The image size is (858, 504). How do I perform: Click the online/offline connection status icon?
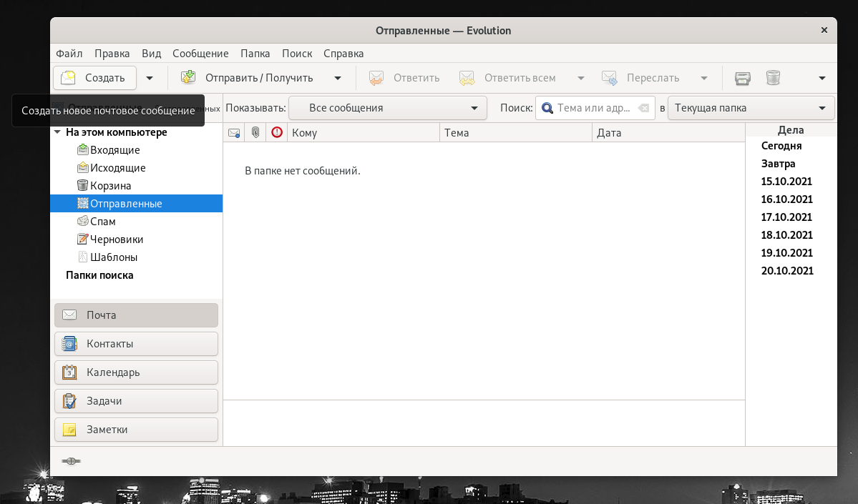tap(71, 461)
